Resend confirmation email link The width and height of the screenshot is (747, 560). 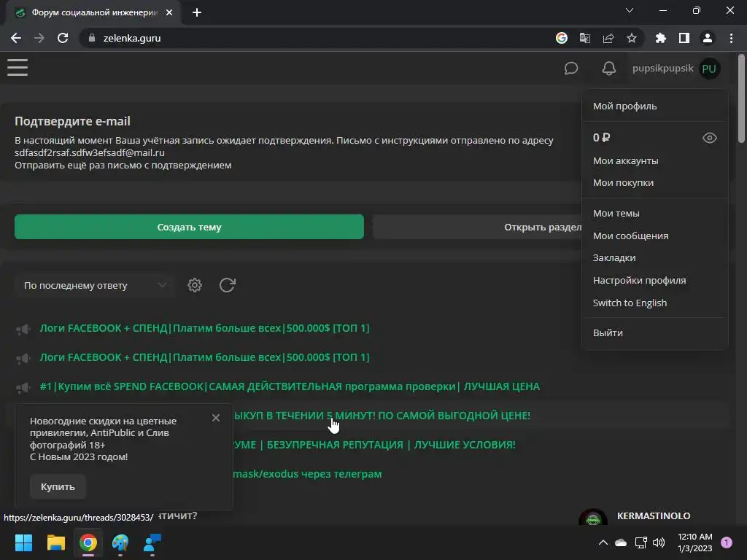[123, 166]
